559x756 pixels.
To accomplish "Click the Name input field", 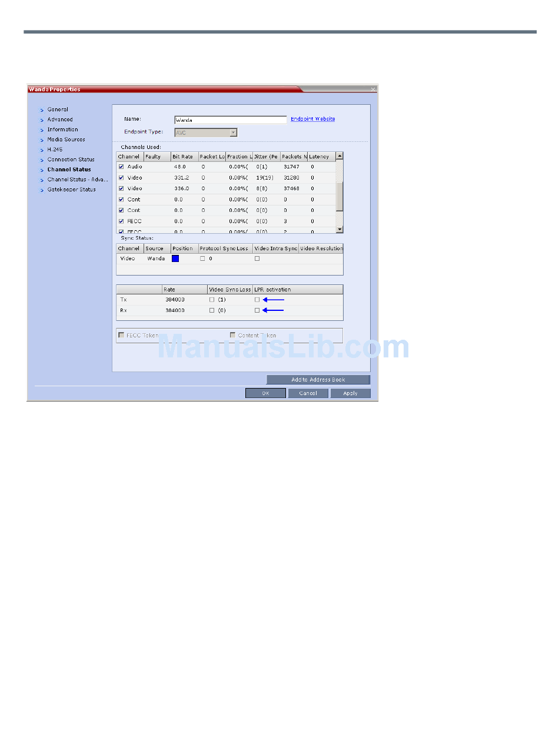I will point(230,120).
